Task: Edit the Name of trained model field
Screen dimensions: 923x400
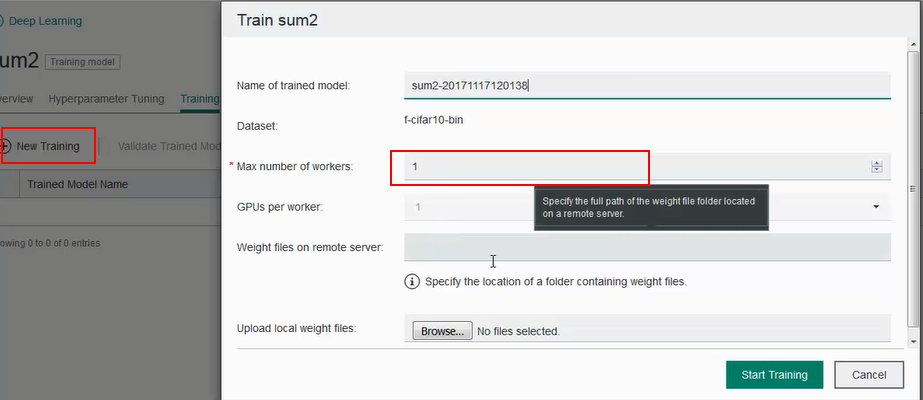Action: click(x=647, y=85)
